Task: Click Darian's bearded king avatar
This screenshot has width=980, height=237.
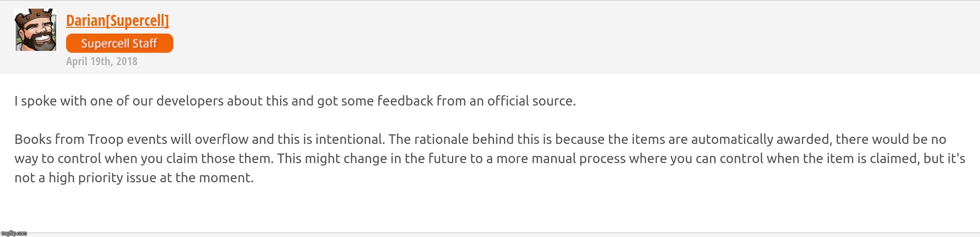Action: (x=35, y=30)
